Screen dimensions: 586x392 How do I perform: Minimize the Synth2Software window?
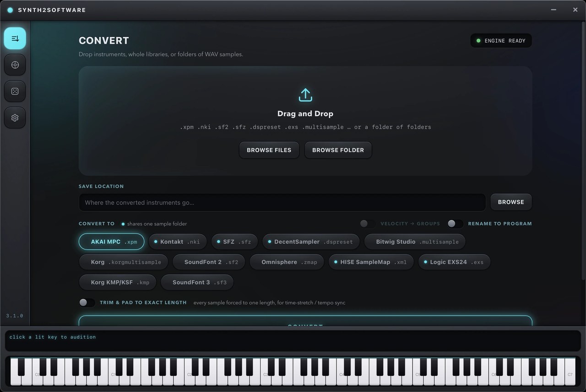(x=553, y=10)
